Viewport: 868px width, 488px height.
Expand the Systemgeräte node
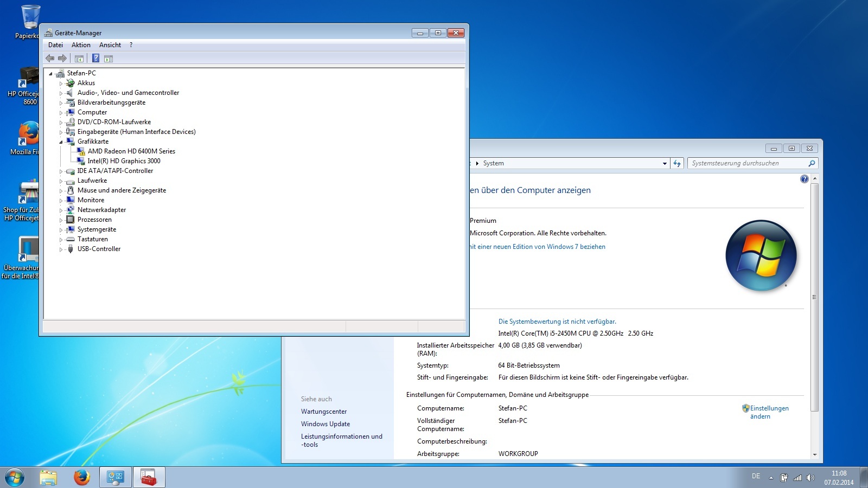point(61,230)
